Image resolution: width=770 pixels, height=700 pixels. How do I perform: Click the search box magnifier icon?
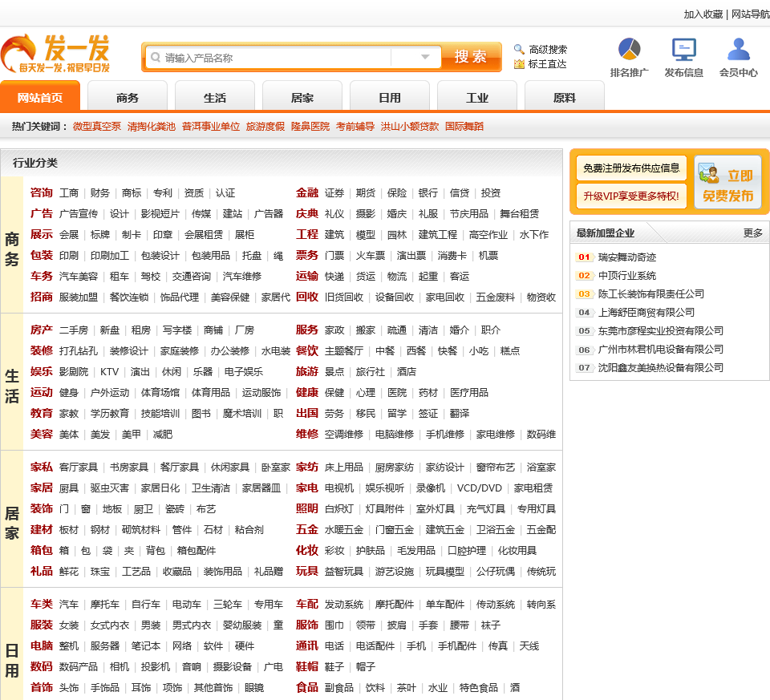155,58
